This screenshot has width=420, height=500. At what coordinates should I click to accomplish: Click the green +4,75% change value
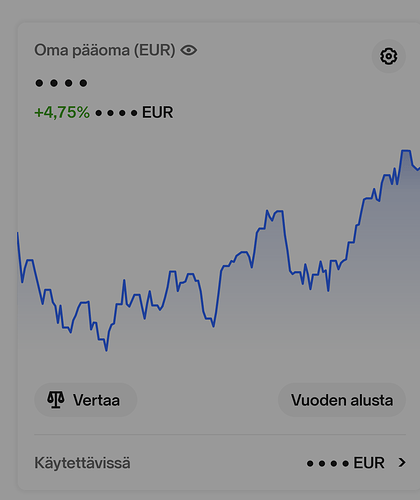coord(62,112)
